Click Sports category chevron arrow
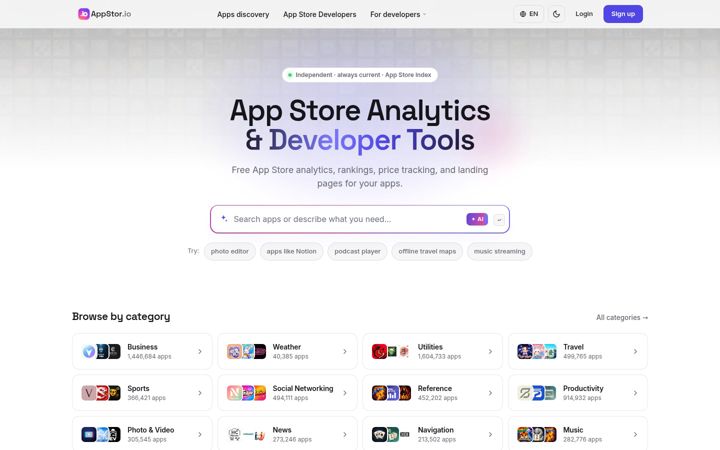 tap(200, 393)
